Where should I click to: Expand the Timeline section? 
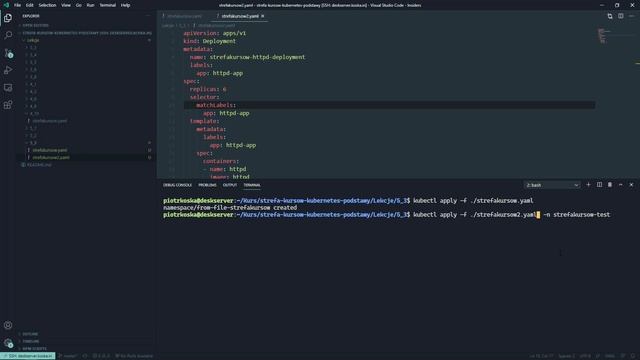[31, 341]
